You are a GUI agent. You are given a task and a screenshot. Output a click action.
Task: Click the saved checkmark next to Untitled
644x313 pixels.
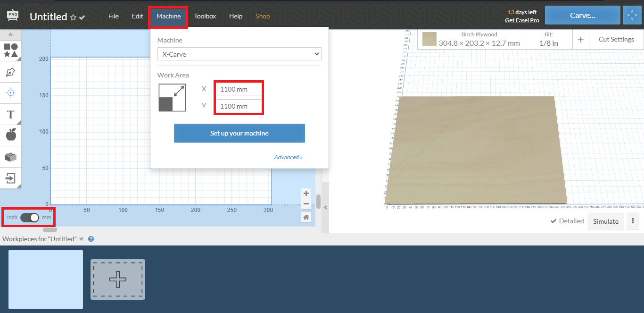(82, 17)
